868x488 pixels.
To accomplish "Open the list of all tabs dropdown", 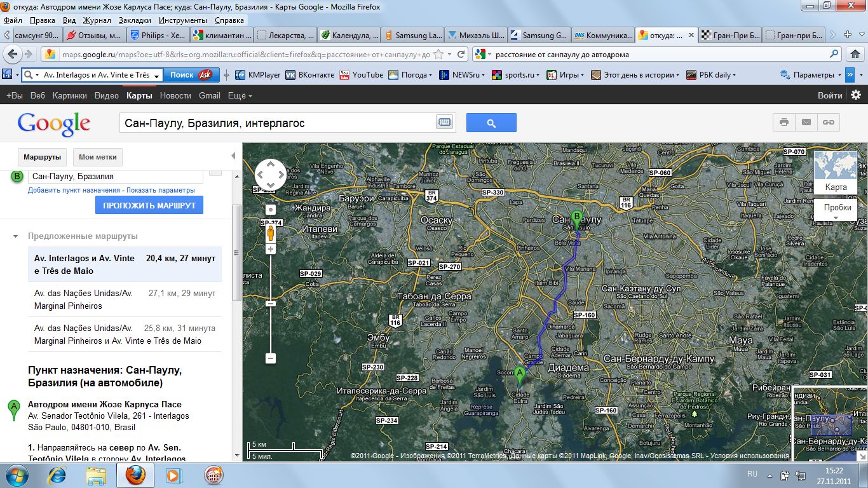I will (860, 35).
